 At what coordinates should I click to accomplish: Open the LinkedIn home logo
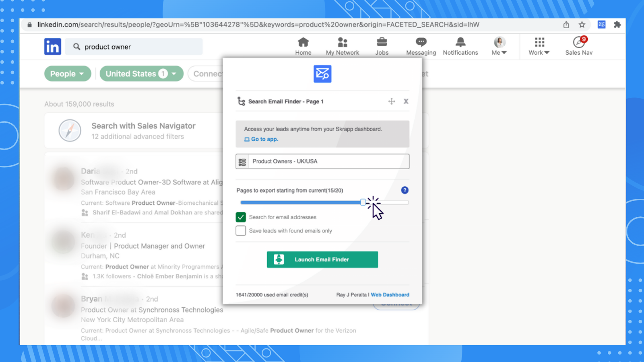53,47
